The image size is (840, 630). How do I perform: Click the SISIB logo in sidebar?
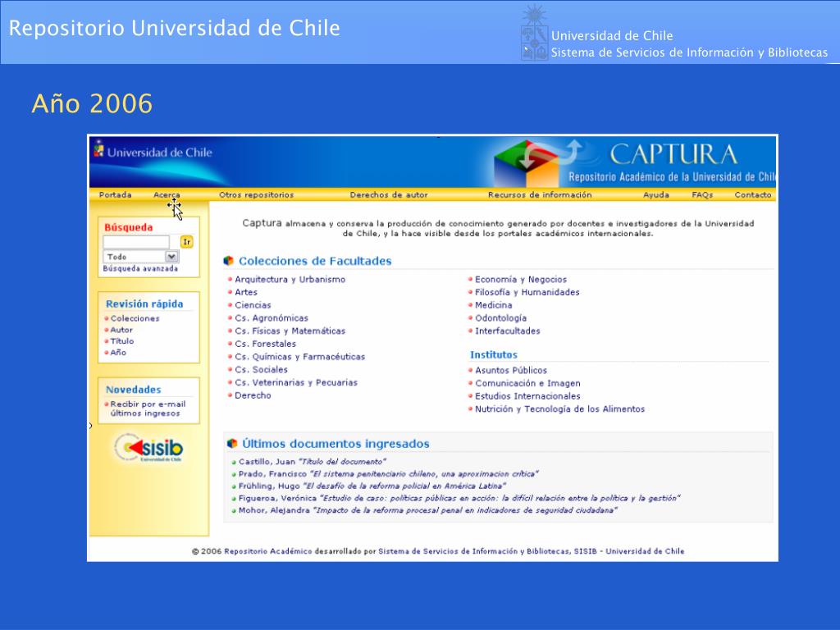coord(149,448)
